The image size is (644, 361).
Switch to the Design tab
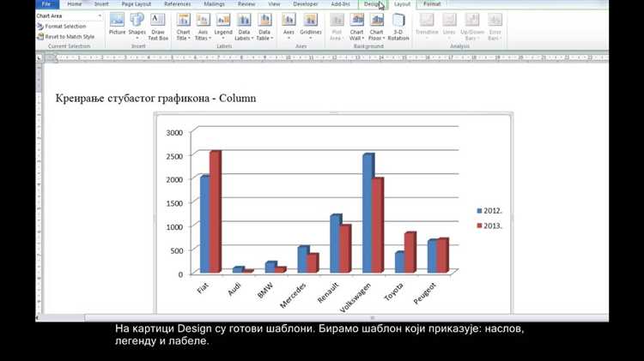[x=373, y=4]
